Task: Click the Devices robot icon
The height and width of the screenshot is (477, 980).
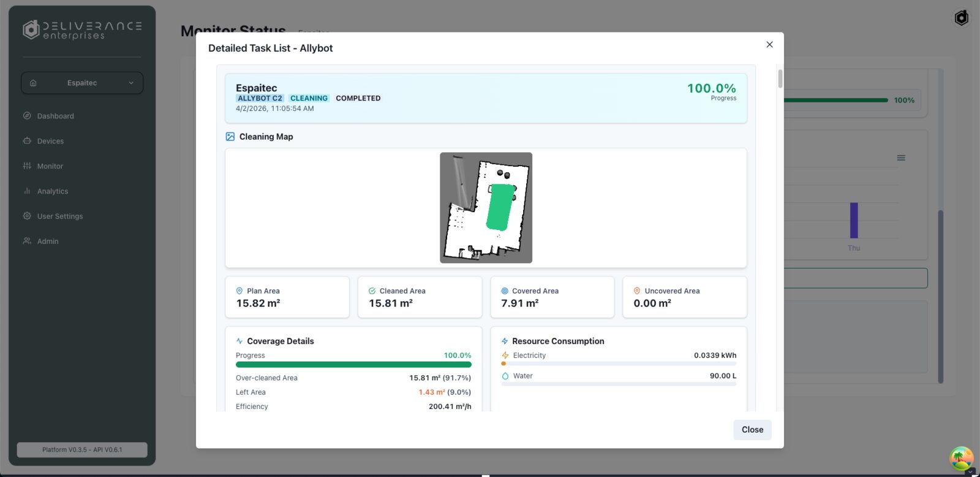Action: click(27, 141)
